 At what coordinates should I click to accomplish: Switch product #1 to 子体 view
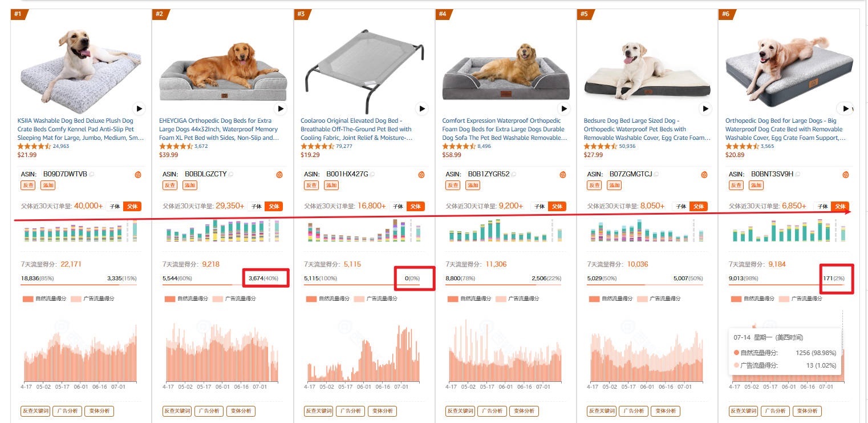coord(114,207)
